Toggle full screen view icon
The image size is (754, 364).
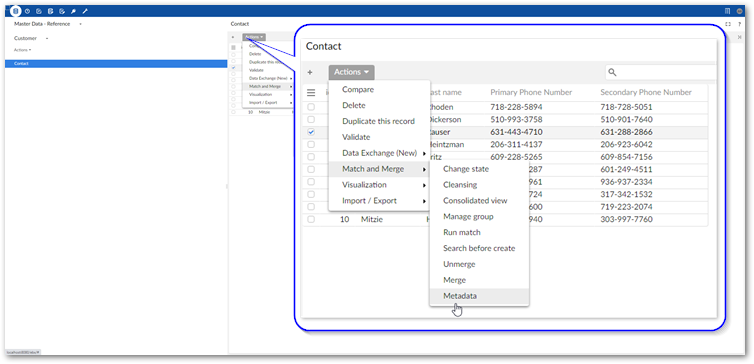728,24
